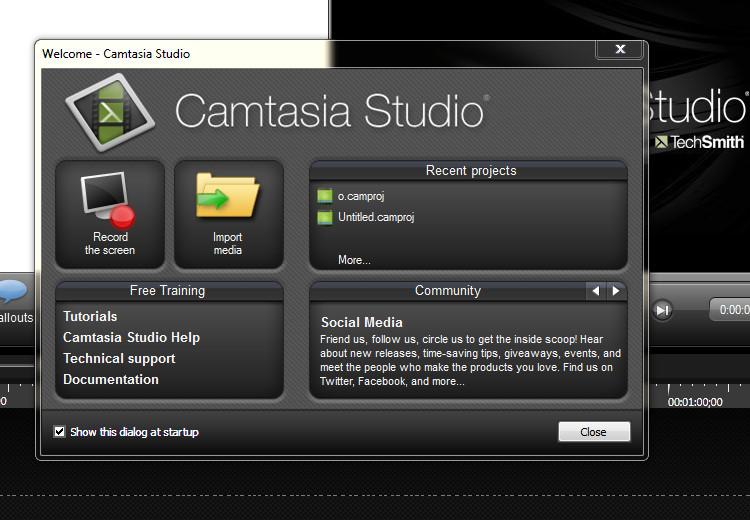Viewport: 750px width, 520px height.
Task: Click the Social Media heading
Action: pyautogui.click(x=362, y=322)
